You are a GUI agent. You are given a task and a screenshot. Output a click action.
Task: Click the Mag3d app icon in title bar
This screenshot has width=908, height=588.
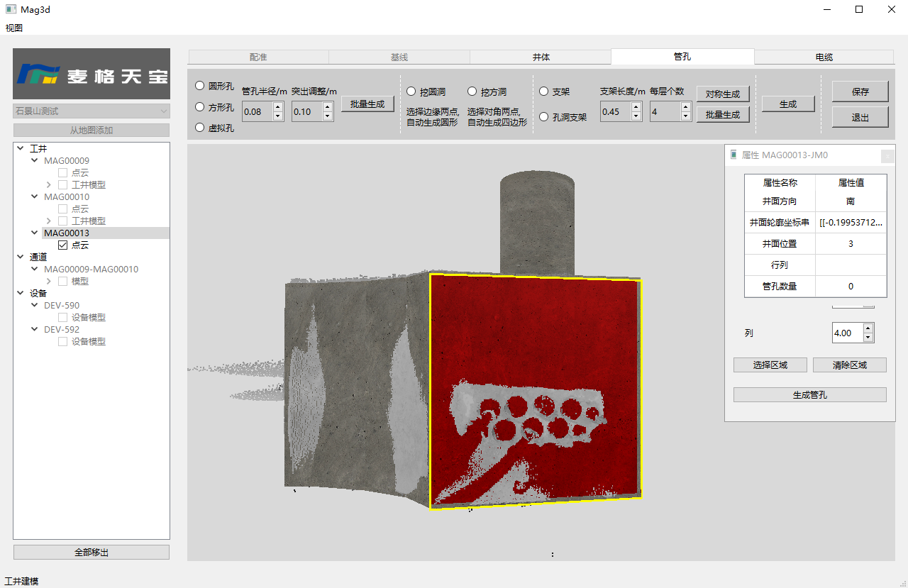point(11,10)
